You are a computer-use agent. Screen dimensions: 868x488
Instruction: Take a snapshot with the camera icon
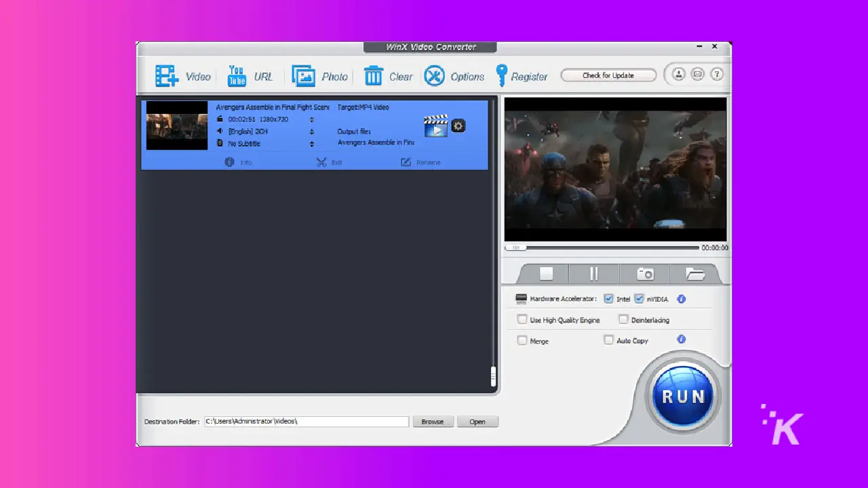645,273
